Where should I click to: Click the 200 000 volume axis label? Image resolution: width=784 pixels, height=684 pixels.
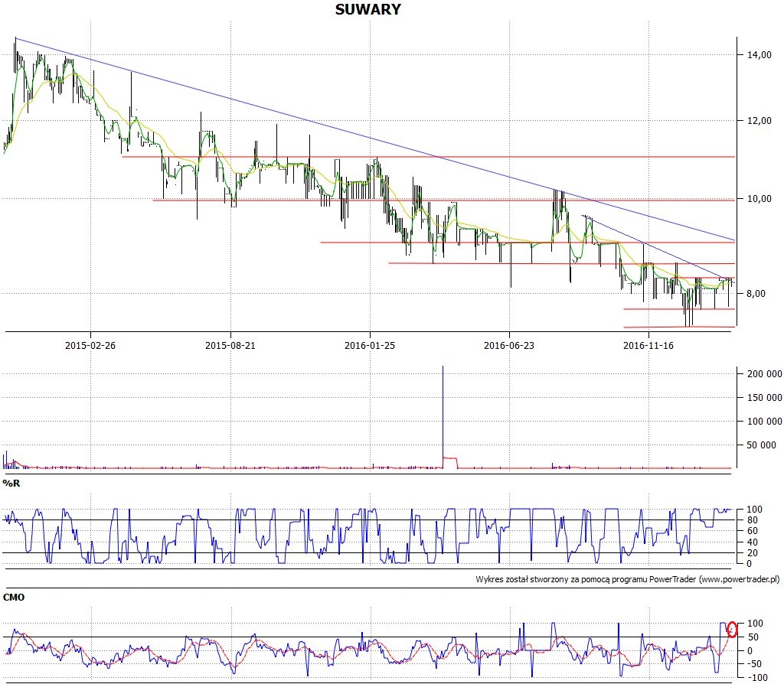click(x=765, y=373)
